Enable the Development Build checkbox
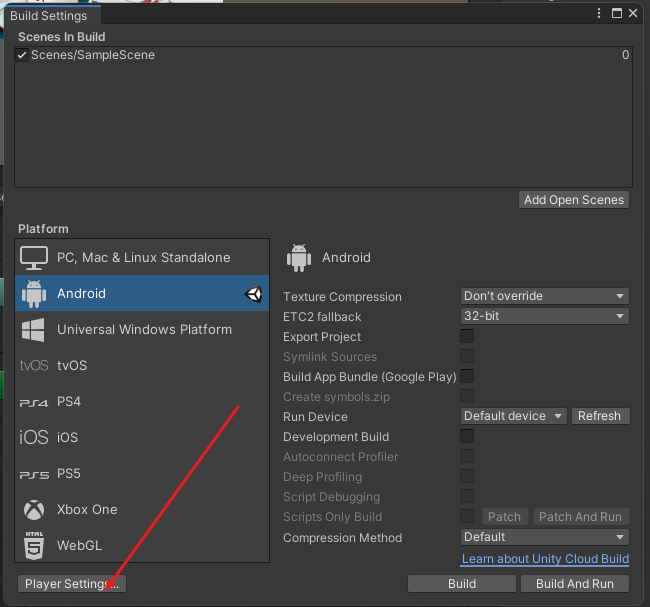The height and width of the screenshot is (607, 650). pyautogui.click(x=467, y=436)
